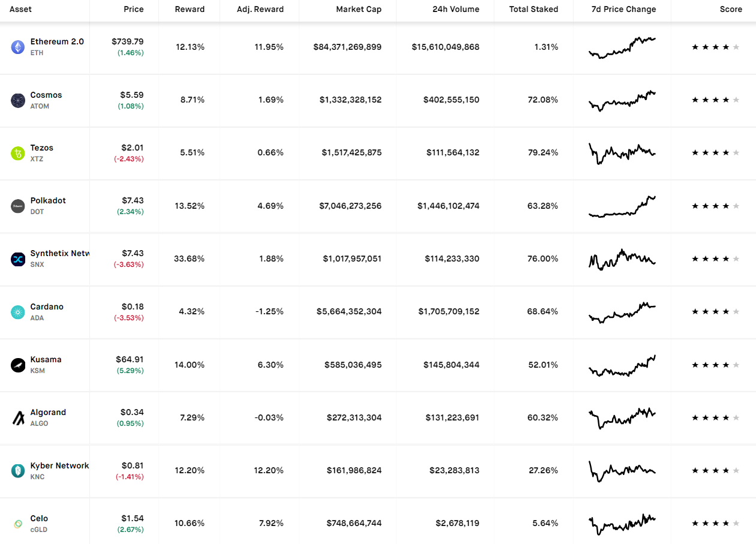Click the Kyber Network logo icon
Image resolution: width=756 pixels, height=544 pixels.
[18, 471]
